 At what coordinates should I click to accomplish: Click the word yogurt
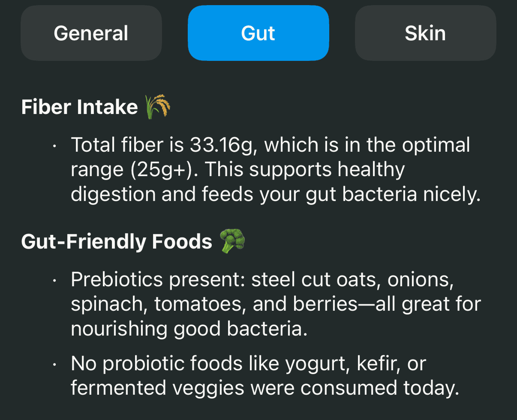[x=318, y=364]
